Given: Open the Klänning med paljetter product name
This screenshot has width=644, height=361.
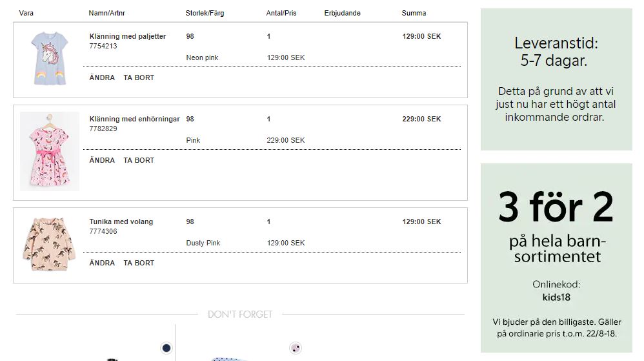Looking at the screenshot, I should coord(128,36).
